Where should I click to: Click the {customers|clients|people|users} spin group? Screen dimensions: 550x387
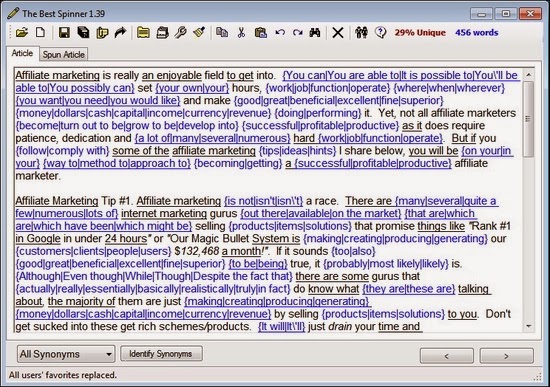click(93, 251)
